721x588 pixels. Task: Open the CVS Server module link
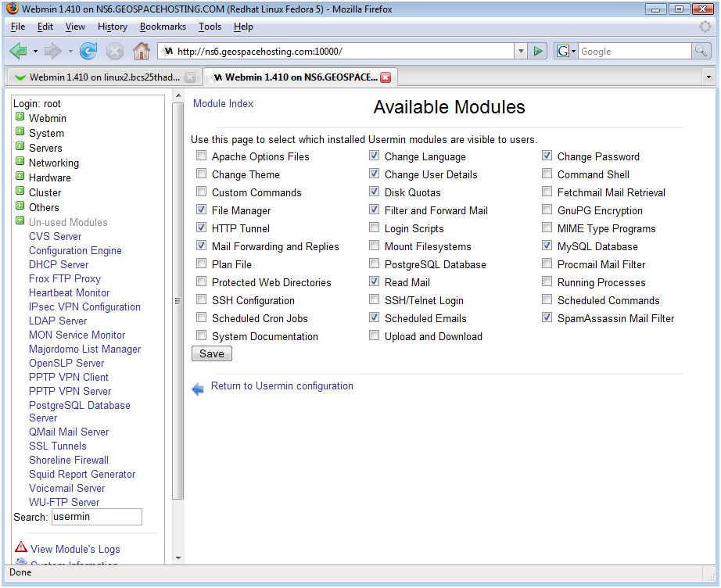click(x=56, y=236)
